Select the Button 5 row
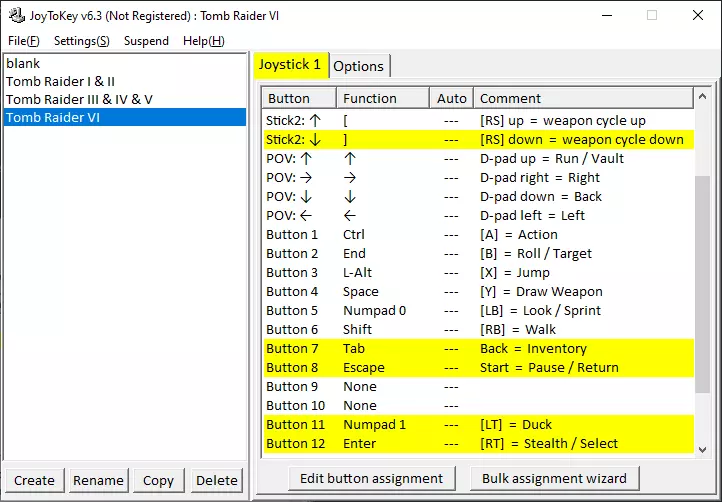Viewport: 722px width, 502px height. click(x=478, y=310)
